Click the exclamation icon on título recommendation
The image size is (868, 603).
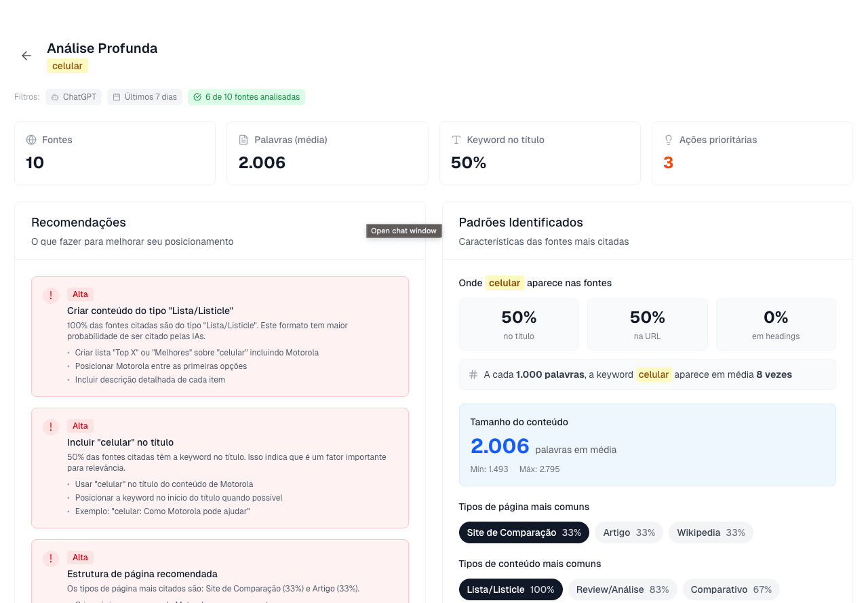click(50, 427)
